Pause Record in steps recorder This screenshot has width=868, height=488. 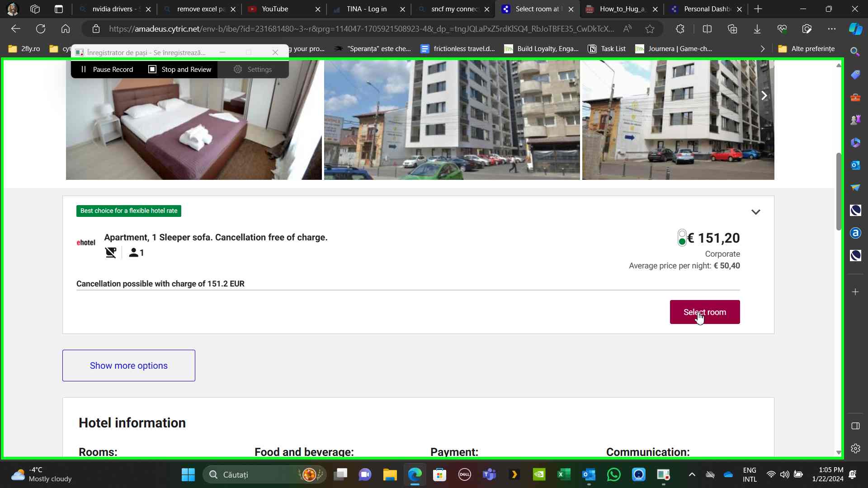(107, 69)
